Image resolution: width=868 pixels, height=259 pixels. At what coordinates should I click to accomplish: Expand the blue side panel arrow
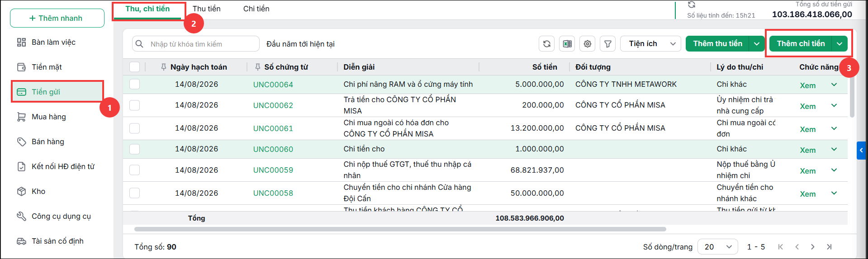click(861, 151)
